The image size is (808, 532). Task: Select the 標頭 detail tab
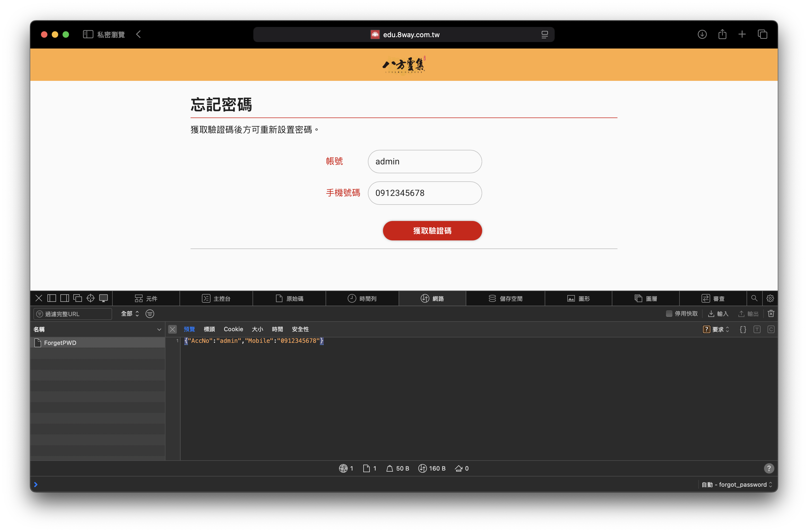(209, 329)
